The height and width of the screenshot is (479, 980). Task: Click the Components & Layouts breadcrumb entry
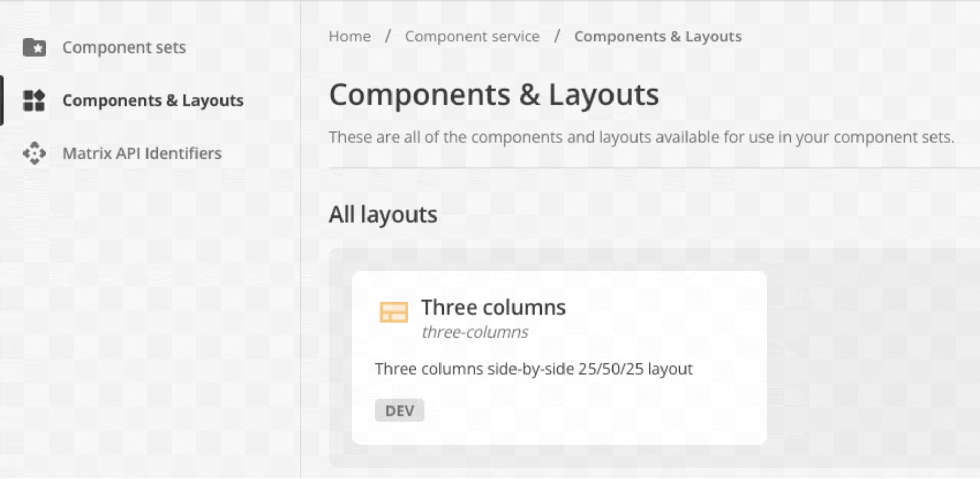(x=658, y=36)
